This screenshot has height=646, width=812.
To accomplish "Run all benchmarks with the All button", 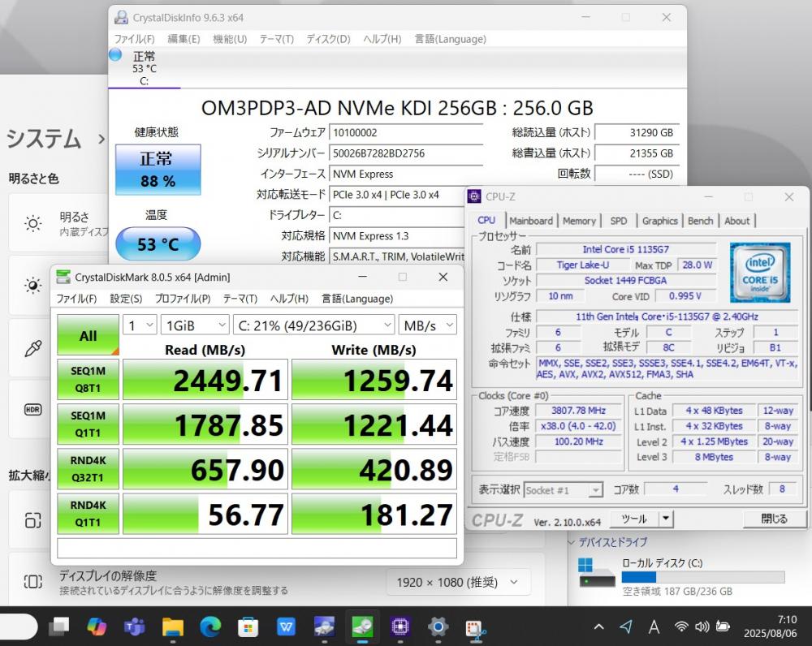I will tap(88, 335).
